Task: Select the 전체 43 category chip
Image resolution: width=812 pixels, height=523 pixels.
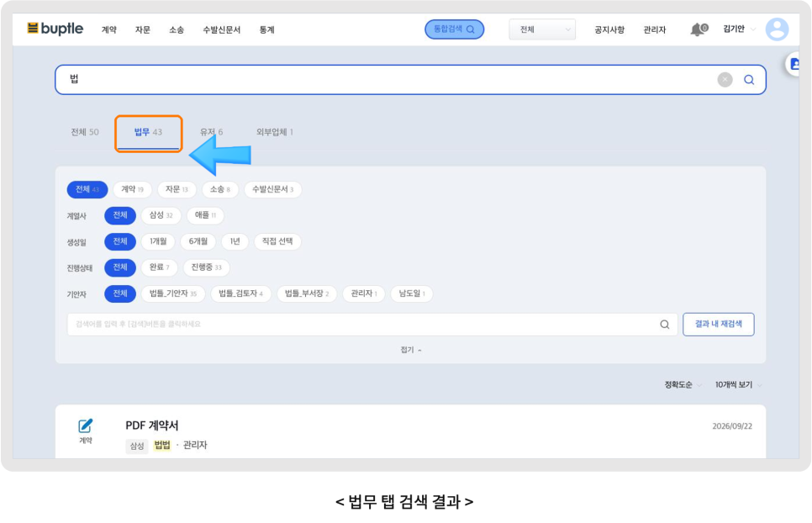Action: point(87,189)
